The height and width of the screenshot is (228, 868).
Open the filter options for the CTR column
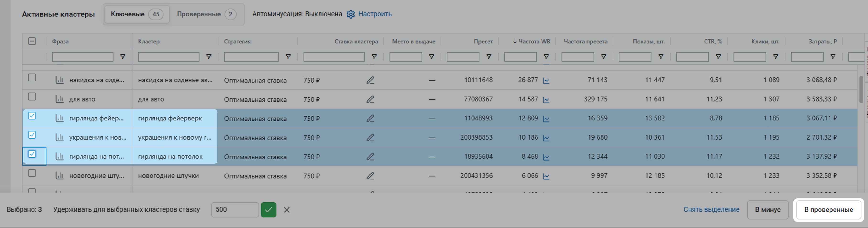pyautogui.click(x=718, y=57)
